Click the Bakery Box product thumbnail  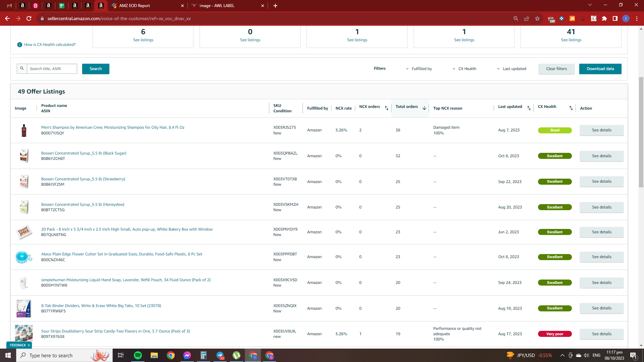tap(24, 232)
